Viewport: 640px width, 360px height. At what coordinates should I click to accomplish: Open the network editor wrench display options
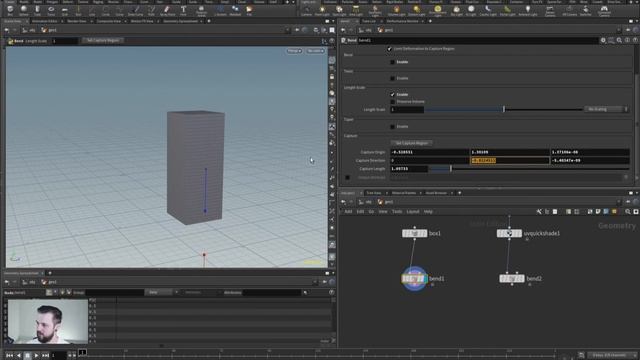click(539, 211)
